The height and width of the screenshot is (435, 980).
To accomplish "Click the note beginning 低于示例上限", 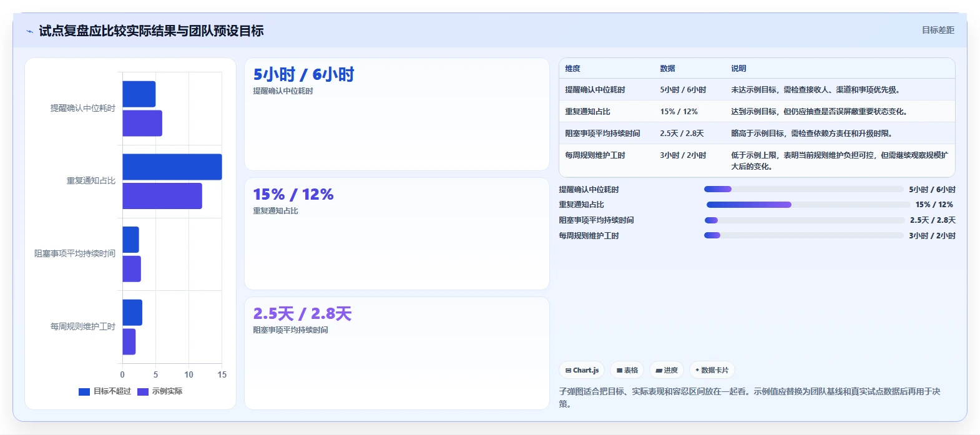I will pos(840,161).
